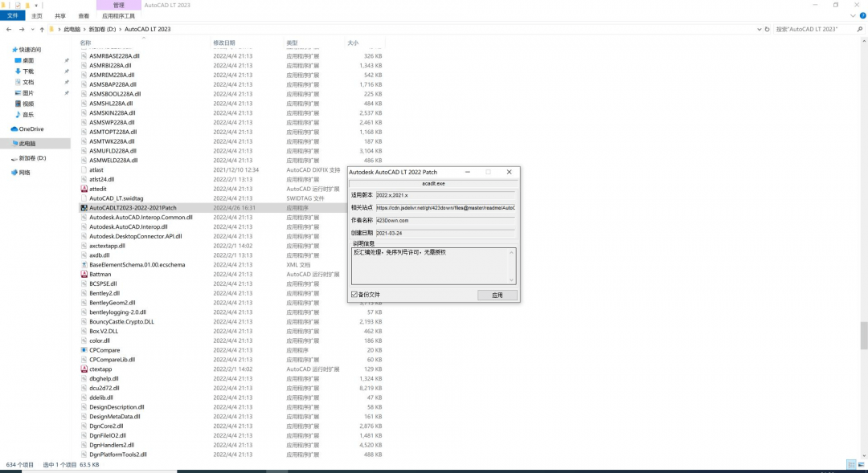Navigate up one folder level arrow
868x473 pixels.
point(41,29)
